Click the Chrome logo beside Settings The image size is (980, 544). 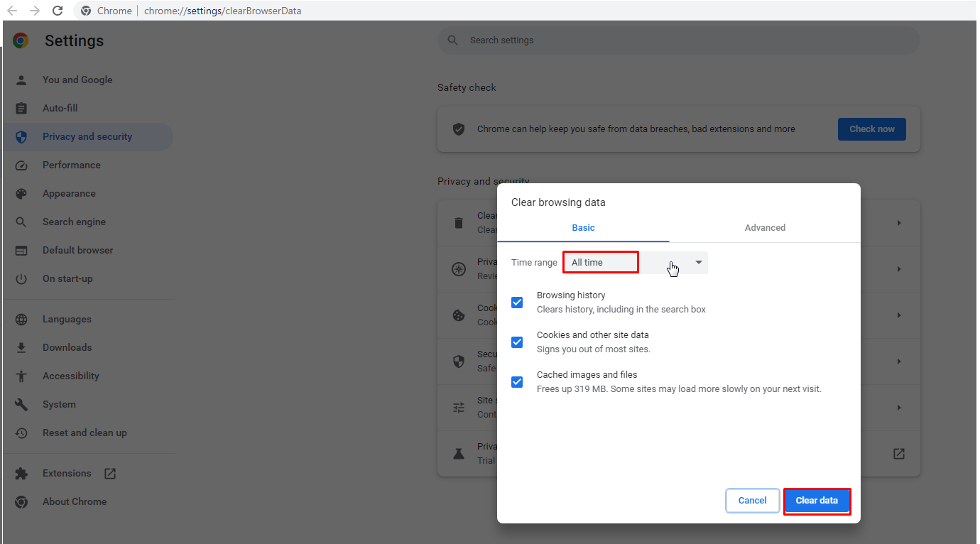[x=21, y=41]
